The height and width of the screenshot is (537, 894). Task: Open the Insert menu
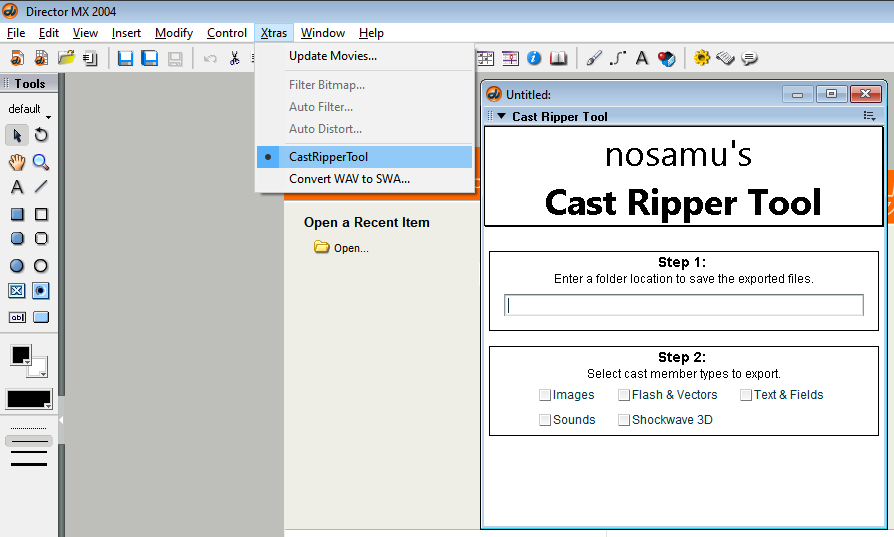coord(126,33)
